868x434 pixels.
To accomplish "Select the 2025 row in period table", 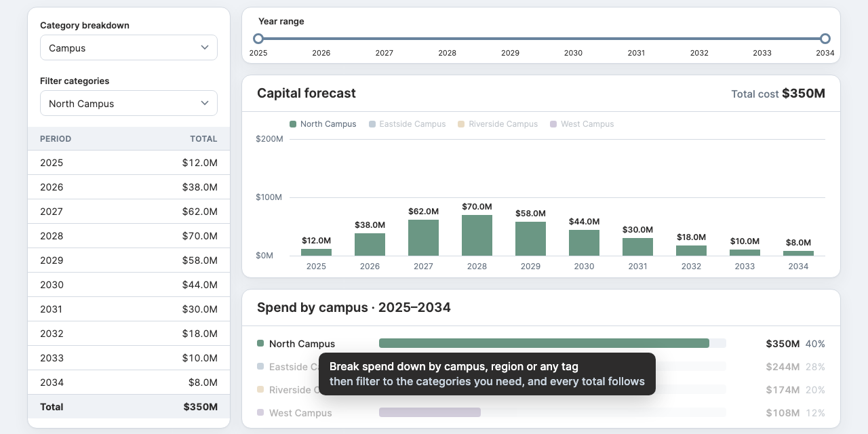I will coord(129,163).
